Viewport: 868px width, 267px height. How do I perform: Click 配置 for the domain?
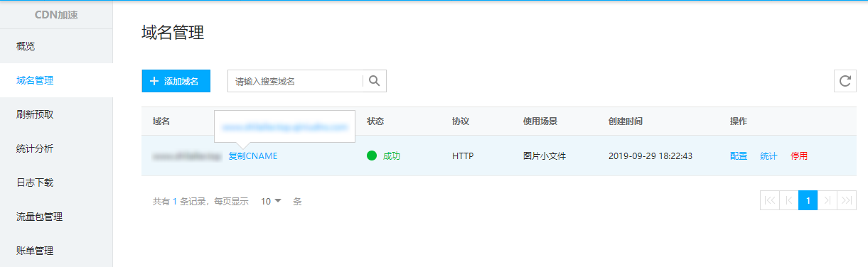coord(739,156)
